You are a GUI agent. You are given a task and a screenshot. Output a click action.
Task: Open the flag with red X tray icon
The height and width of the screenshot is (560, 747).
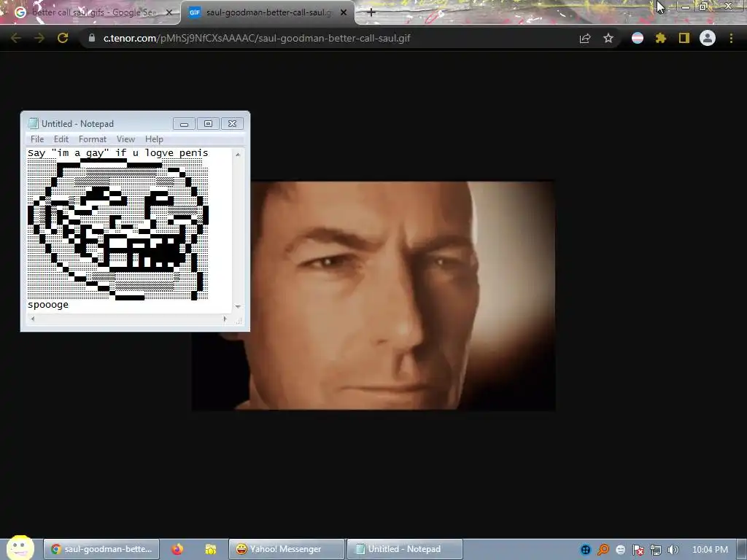(638, 550)
